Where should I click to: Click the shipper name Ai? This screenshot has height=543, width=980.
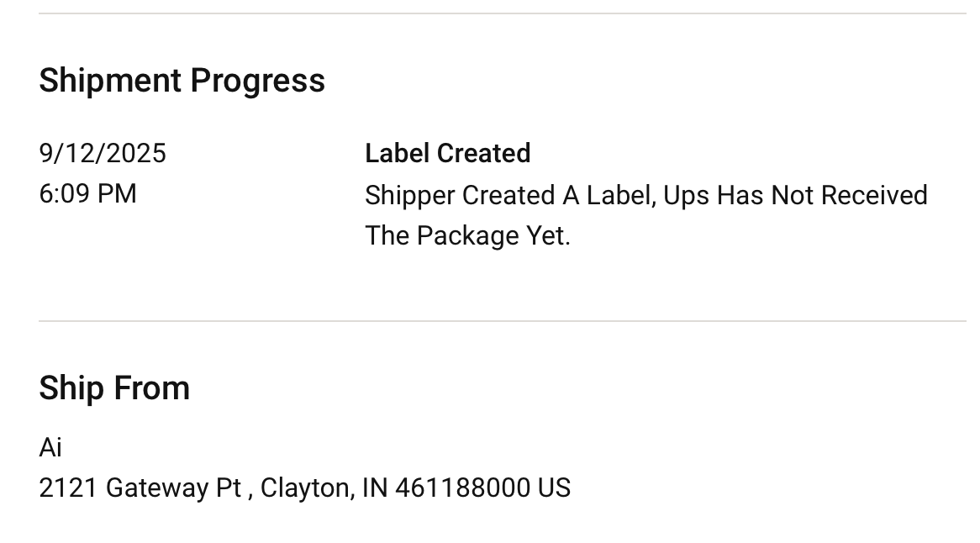[50, 447]
